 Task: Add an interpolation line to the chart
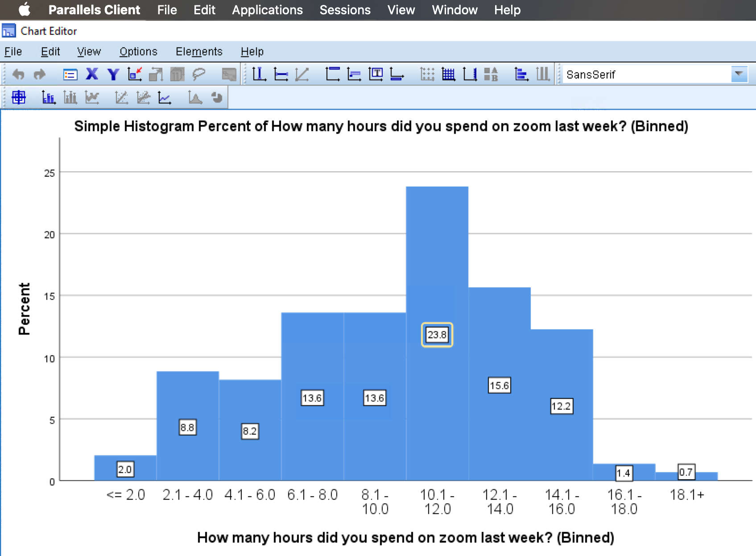[x=165, y=97]
